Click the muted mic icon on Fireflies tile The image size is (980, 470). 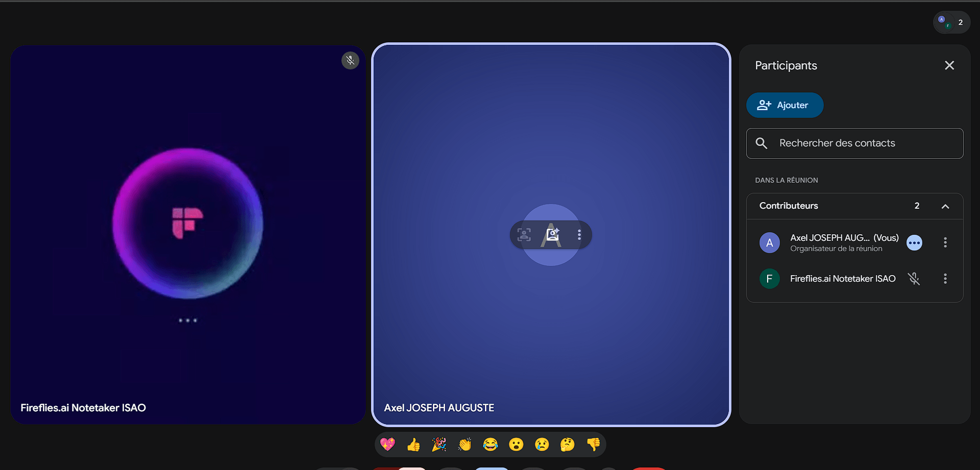[x=350, y=60]
